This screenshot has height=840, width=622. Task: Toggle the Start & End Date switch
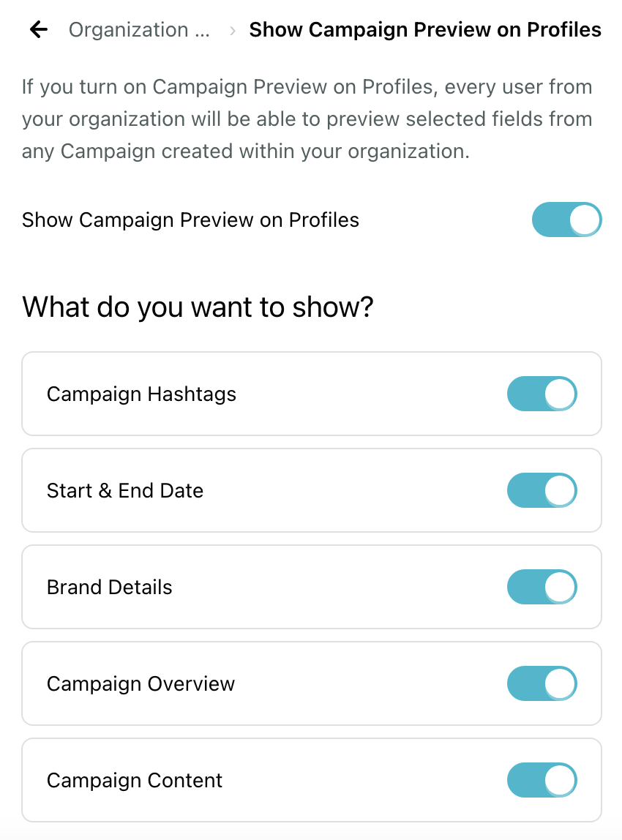pyautogui.click(x=542, y=490)
